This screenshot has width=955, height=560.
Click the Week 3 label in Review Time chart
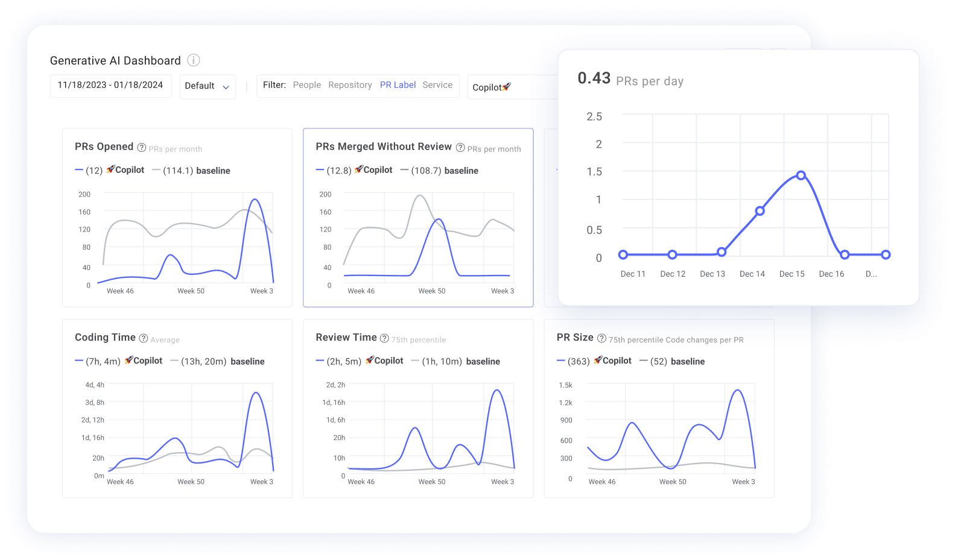coord(503,482)
